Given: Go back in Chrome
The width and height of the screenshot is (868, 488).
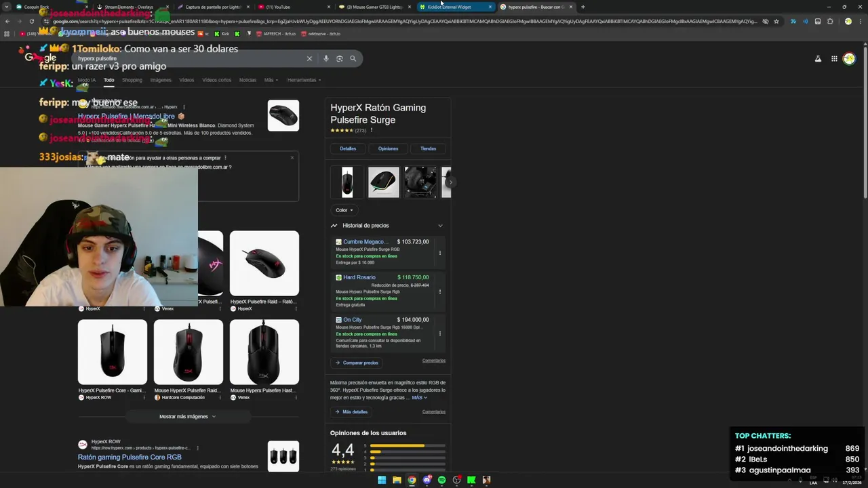Looking at the screenshot, I should coord(7,21).
